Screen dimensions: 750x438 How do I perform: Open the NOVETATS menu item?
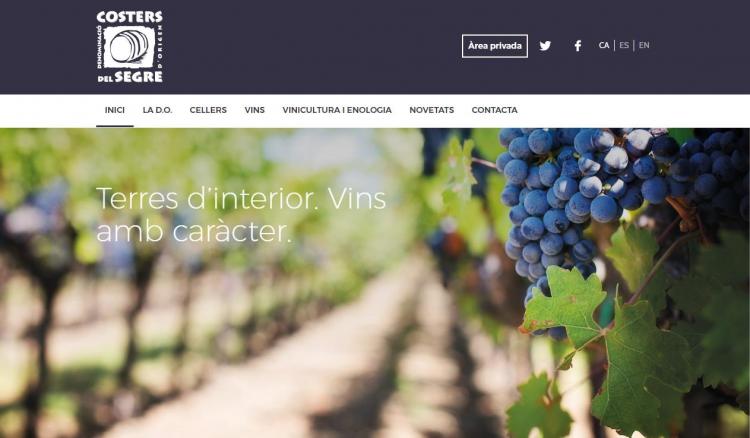(431, 110)
